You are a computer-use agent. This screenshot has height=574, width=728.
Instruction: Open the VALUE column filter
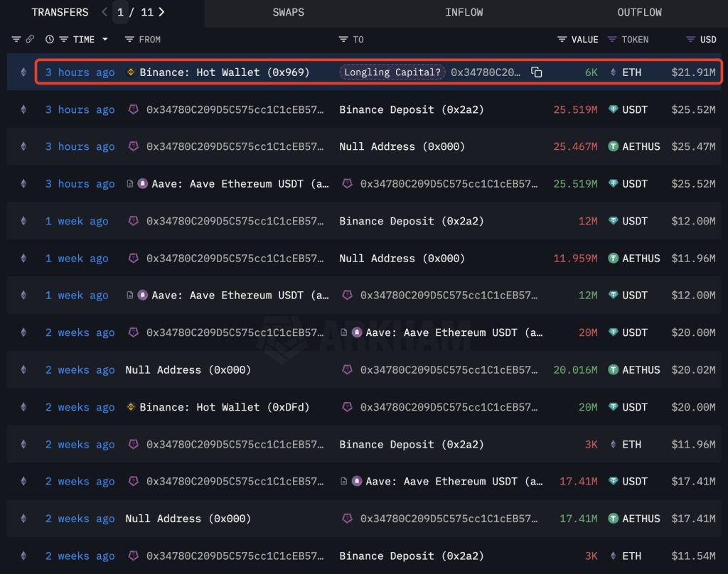tap(562, 40)
